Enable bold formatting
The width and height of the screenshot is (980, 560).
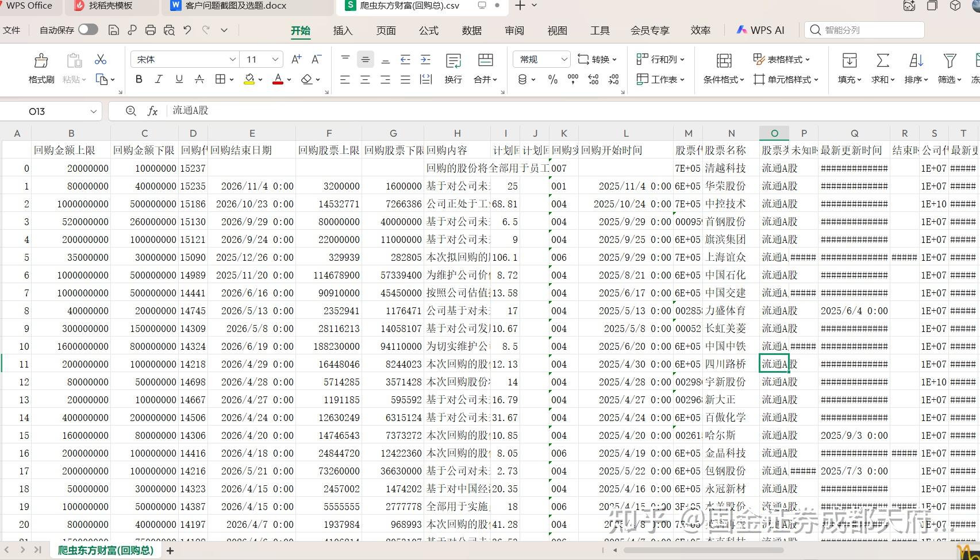point(139,79)
